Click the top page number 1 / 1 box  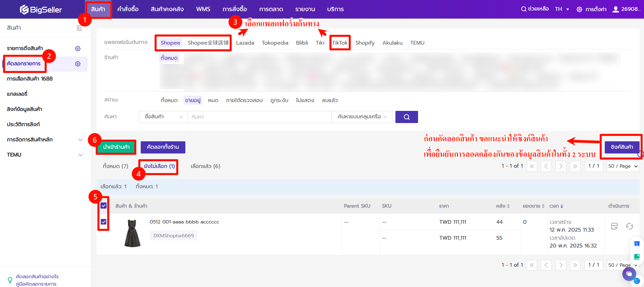pyautogui.click(x=594, y=166)
